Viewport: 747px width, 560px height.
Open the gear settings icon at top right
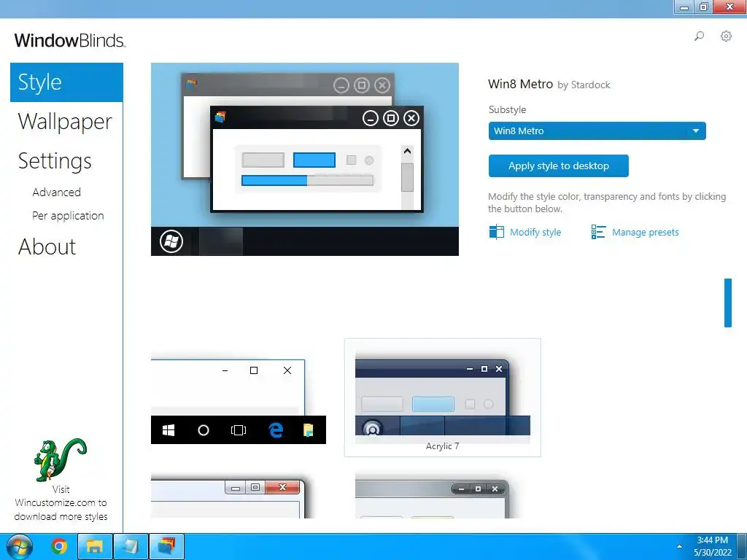(726, 36)
